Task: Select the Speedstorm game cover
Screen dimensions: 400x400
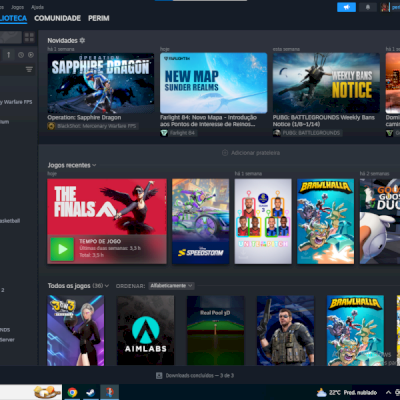Action: pyautogui.click(x=200, y=221)
